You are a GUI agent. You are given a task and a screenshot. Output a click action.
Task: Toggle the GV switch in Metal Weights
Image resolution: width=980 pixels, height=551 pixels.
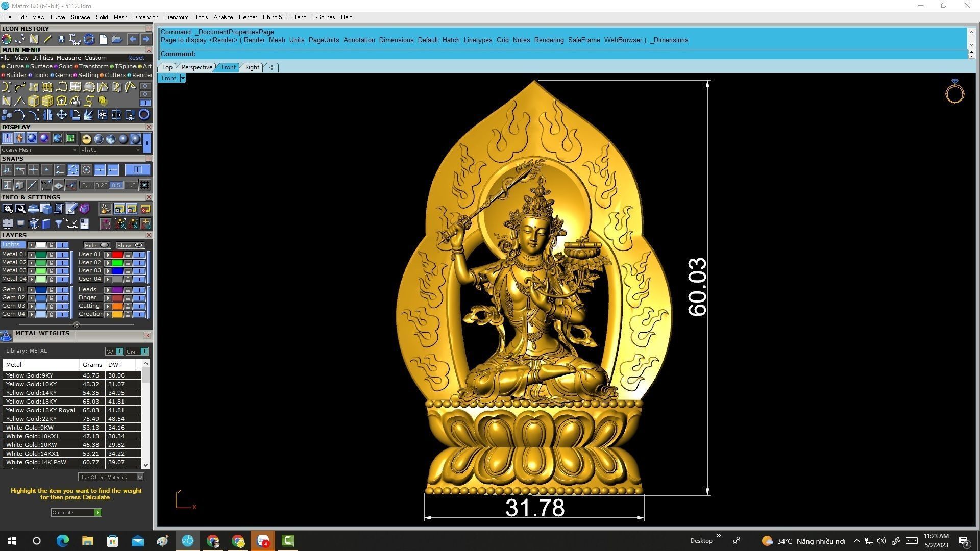(x=114, y=352)
